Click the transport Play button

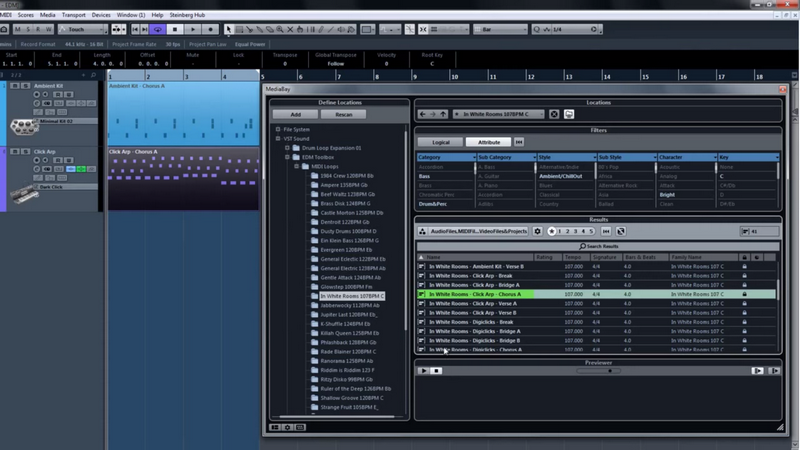193,30
